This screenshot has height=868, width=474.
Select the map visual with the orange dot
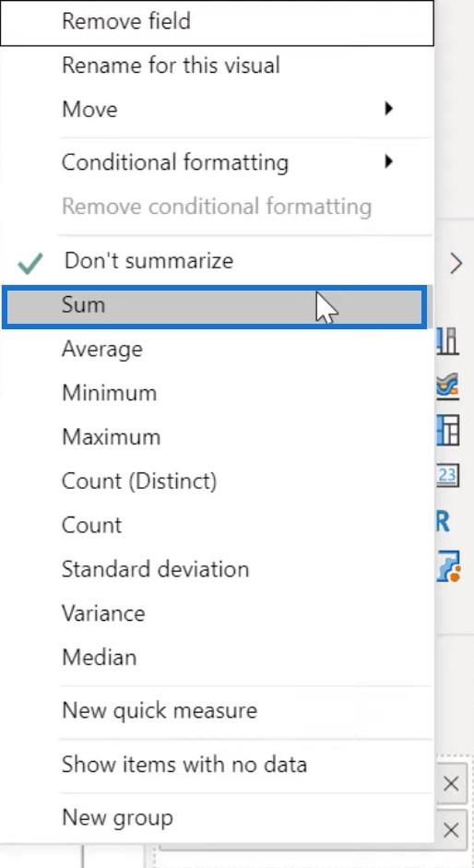click(x=448, y=565)
